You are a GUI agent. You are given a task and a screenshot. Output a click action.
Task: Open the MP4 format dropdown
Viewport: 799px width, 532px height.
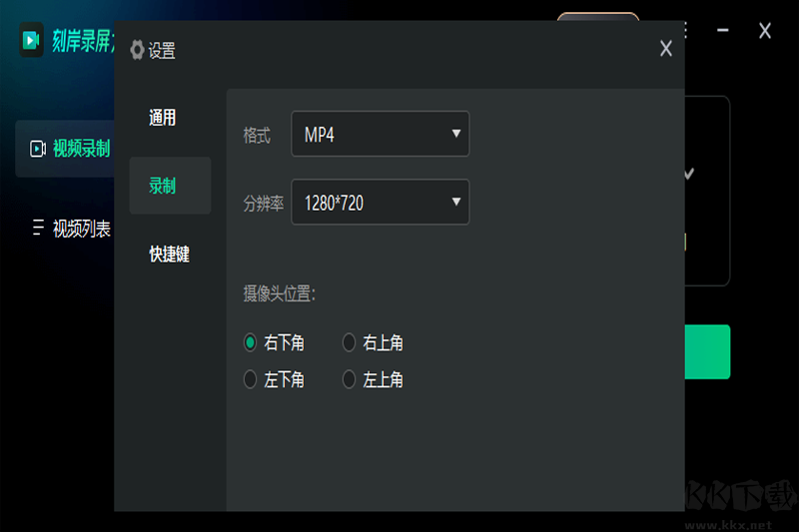click(381, 134)
